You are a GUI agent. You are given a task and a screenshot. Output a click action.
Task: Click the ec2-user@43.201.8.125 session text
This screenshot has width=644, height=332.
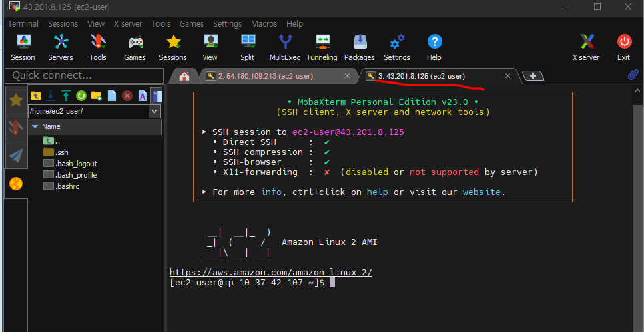pyautogui.click(x=348, y=132)
